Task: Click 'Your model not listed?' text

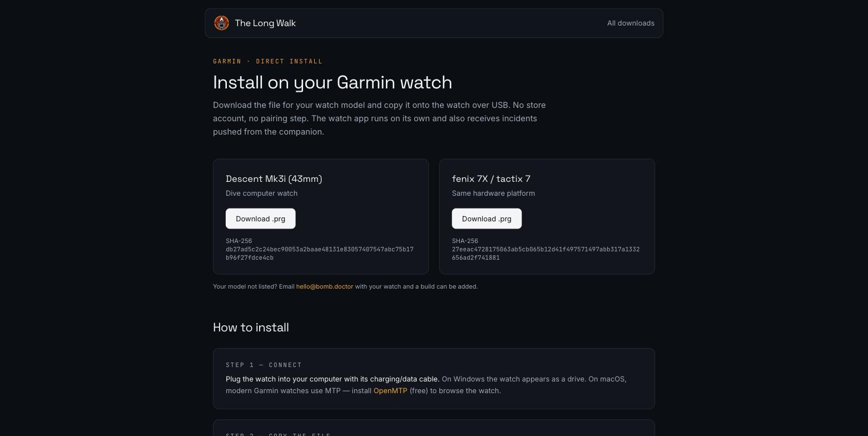Action: [x=245, y=286]
